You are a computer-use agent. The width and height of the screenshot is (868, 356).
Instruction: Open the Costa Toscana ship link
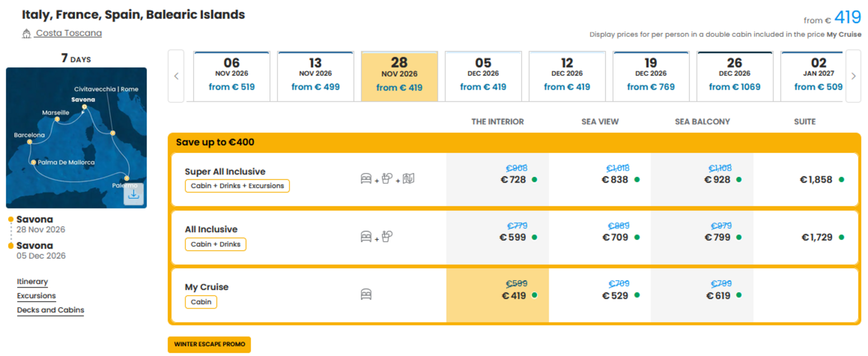pyautogui.click(x=69, y=33)
